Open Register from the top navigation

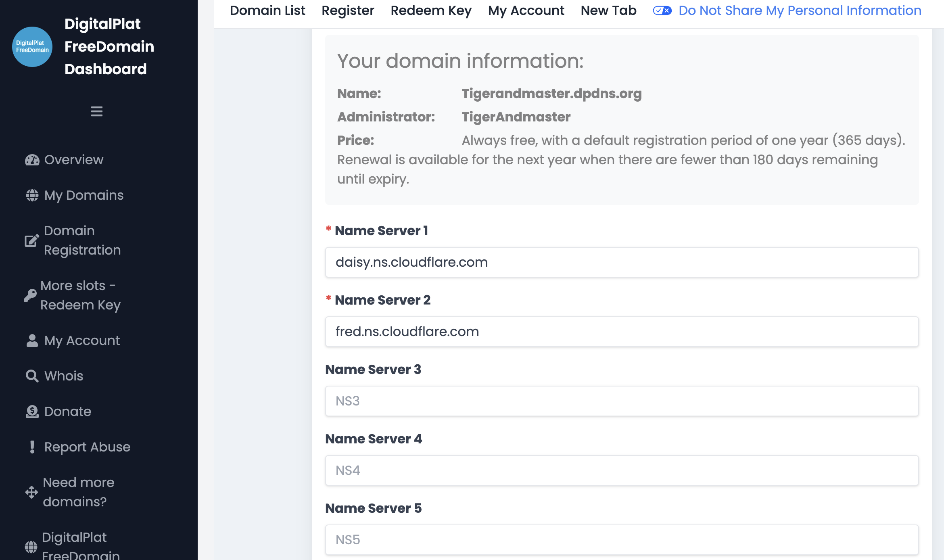(x=348, y=10)
